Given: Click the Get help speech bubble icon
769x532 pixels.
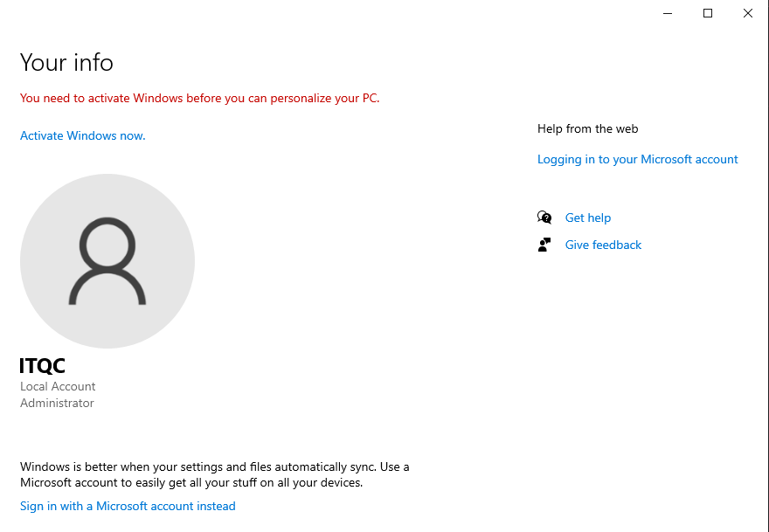Looking at the screenshot, I should tap(544, 218).
